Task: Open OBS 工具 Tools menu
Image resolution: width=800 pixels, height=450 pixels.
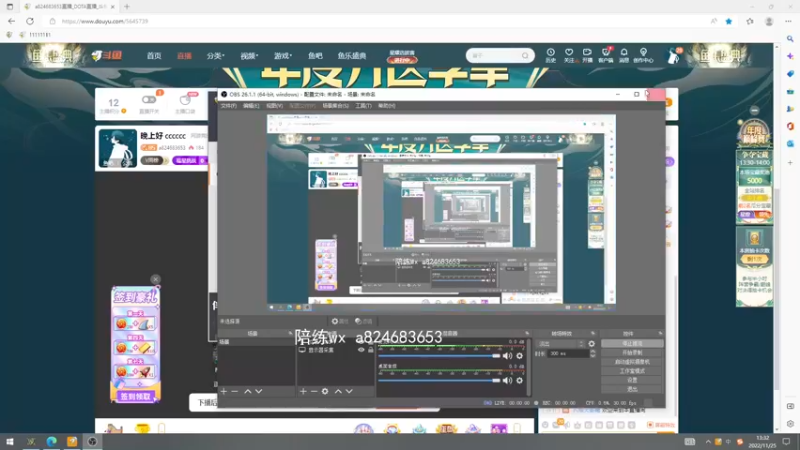Action: 363,106
